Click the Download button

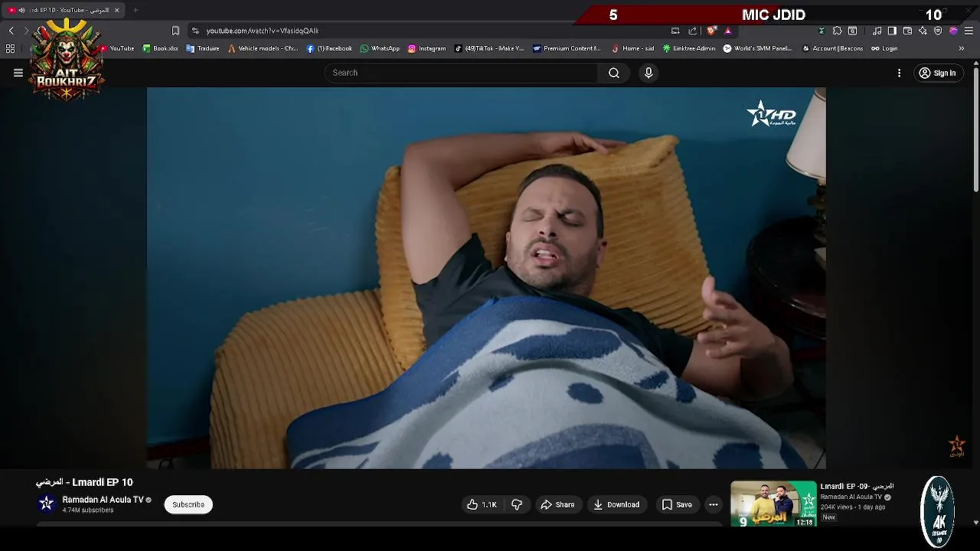pos(616,504)
